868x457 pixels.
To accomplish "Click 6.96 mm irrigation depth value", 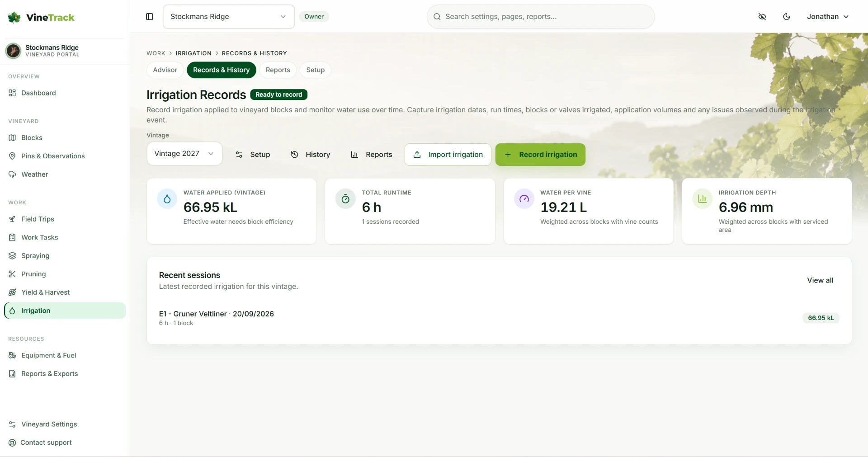I will coord(746,207).
